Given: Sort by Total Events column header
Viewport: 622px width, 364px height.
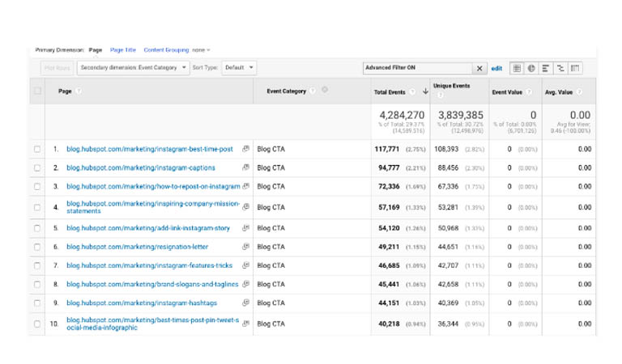Looking at the screenshot, I should [x=390, y=92].
